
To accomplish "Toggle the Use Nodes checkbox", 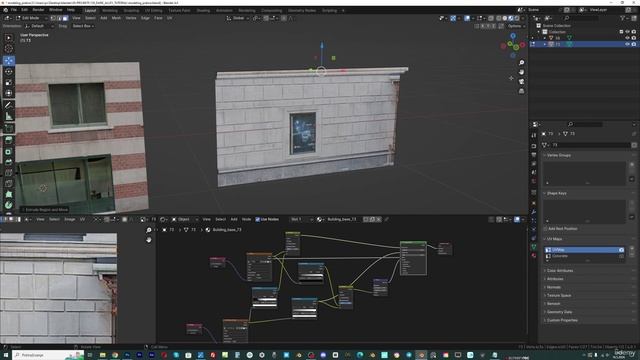I will coord(258,220).
